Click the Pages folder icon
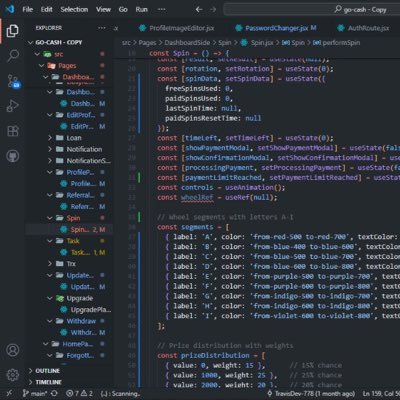This screenshot has width=400, height=400. [x=51, y=65]
